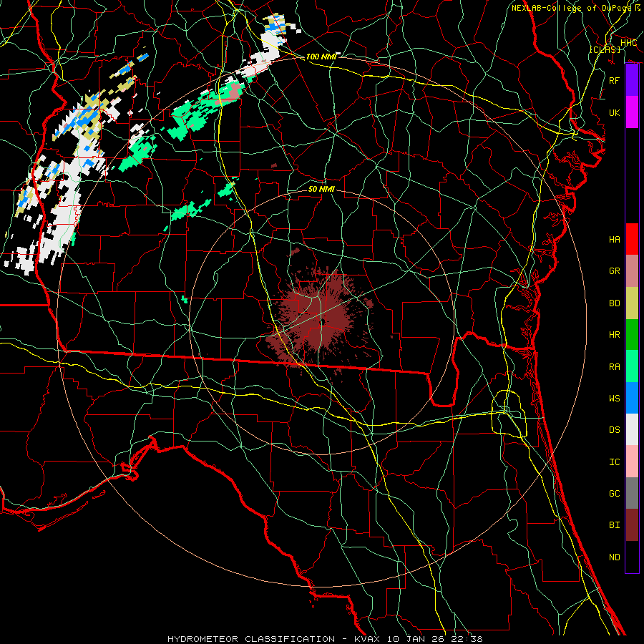This screenshot has height=644, width=644.
Task: Click the ND legend label
Action: point(615,557)
